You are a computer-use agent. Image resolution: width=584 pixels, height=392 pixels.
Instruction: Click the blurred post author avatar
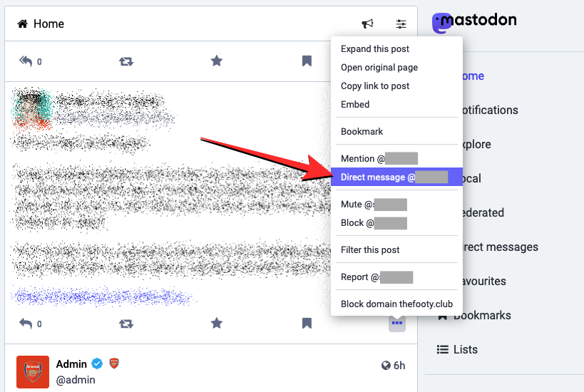31,109
